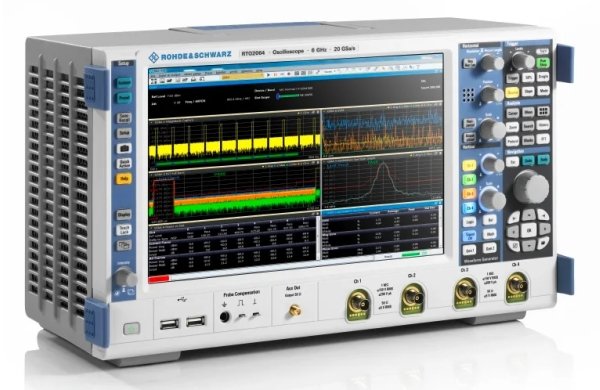This screenshot has height=390, width=600.
Task: Tap the OK key in navigation pad
Action: pyautogui.click(x=529, y=230)
